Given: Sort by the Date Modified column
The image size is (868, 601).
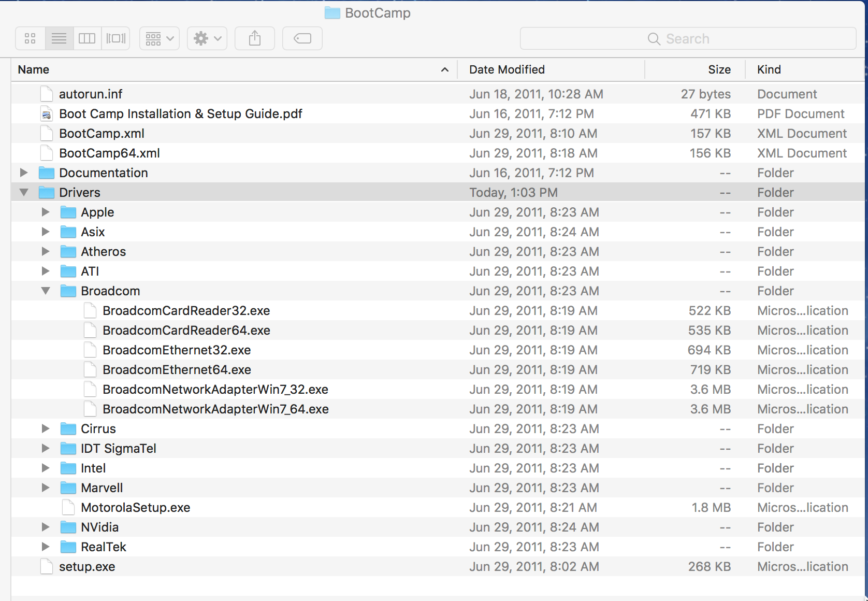Looking at the screenshot, I should 551,69.
